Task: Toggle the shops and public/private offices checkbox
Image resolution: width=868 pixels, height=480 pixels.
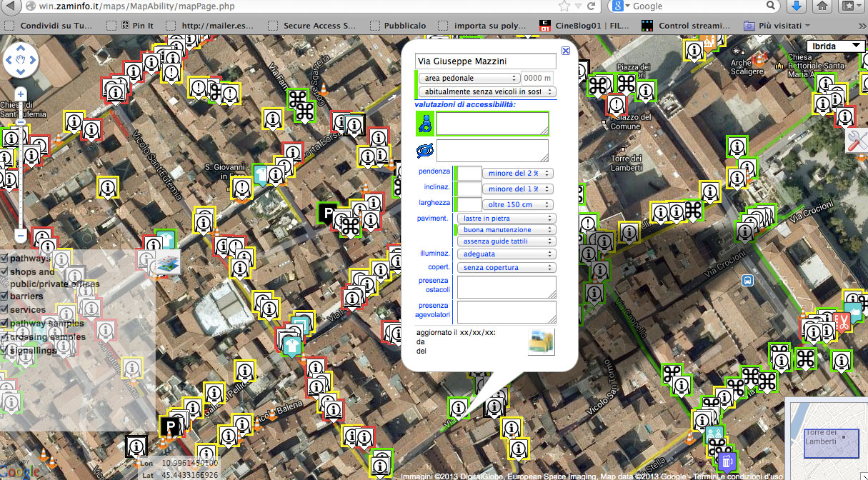Action: pos(4,271)
